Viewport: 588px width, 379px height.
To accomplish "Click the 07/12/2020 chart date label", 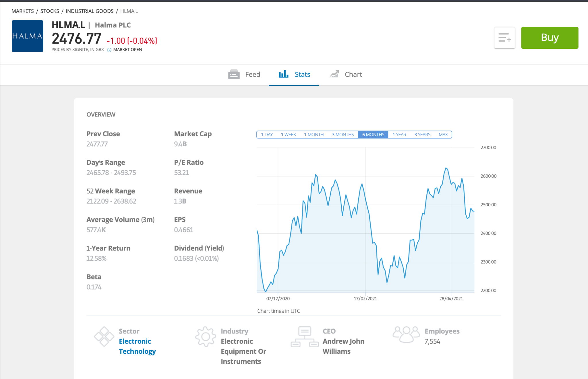I will click(278, 299).
